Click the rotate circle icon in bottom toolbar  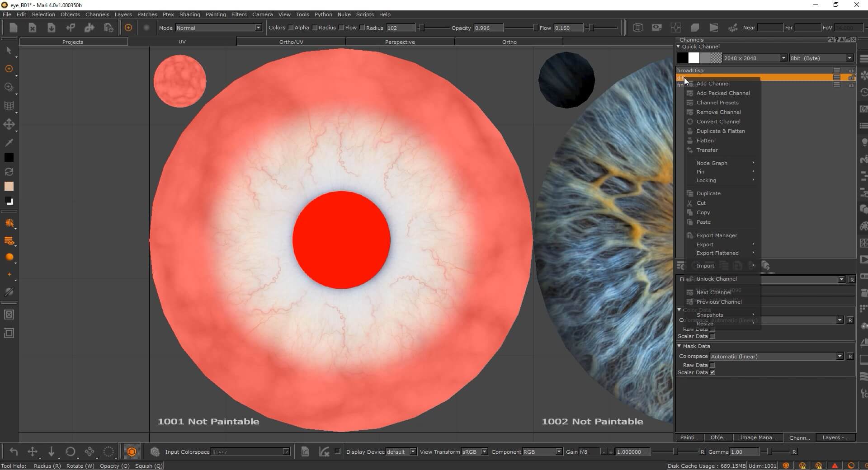71,451
